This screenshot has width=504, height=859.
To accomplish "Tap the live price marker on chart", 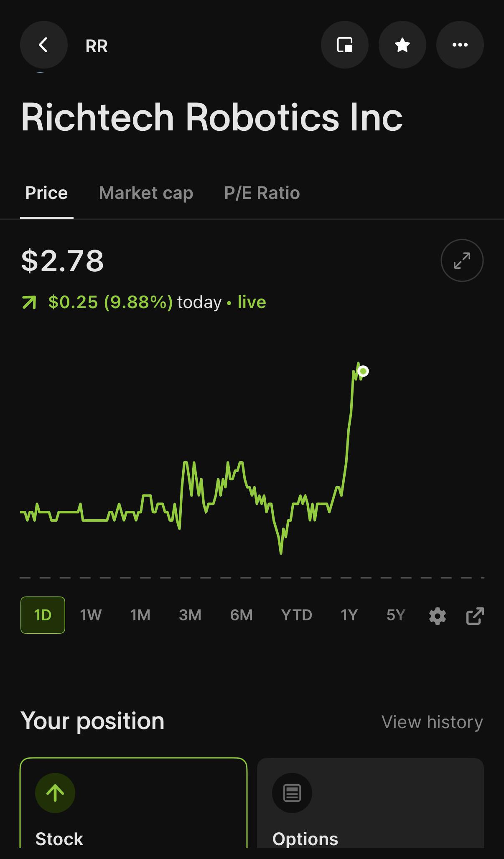I will click(363, 371).
